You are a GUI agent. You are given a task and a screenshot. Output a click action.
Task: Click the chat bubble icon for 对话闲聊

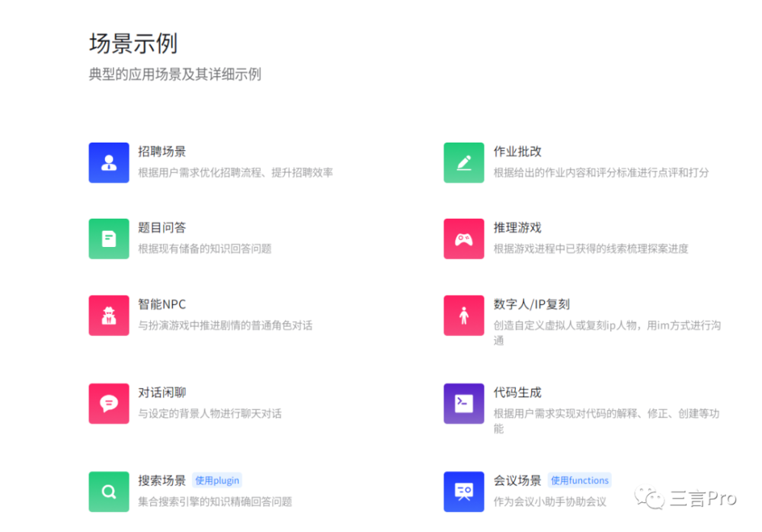[109, 404]
